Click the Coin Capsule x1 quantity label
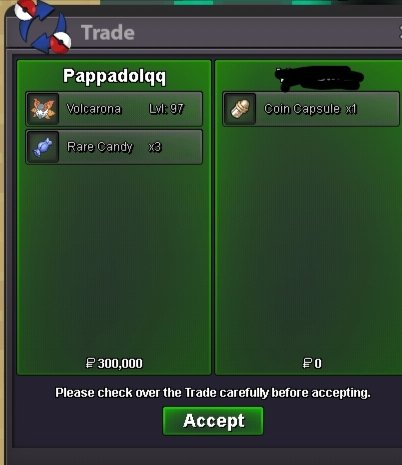 click(351, 109)
